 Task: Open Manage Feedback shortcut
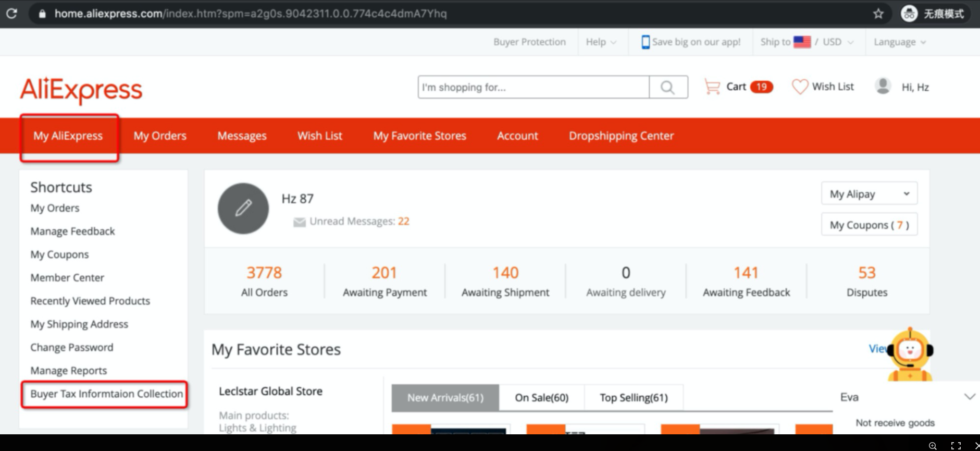point(72,231)
